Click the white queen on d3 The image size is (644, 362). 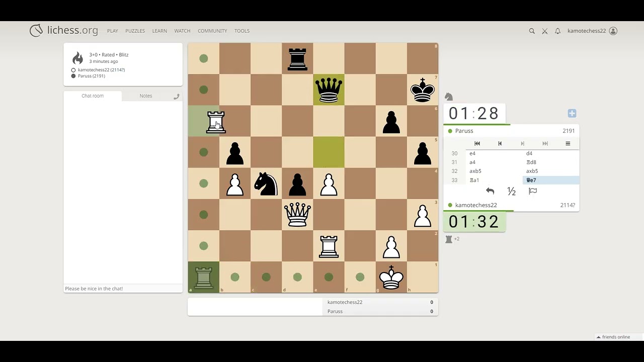tap(297, 215)
